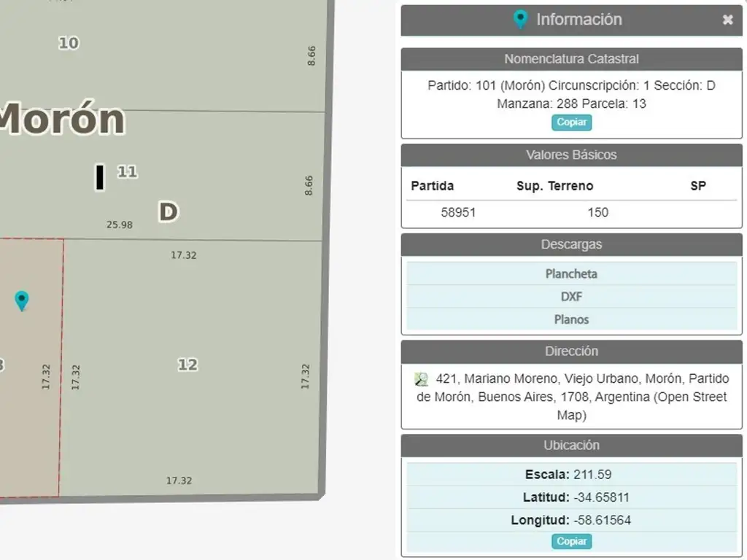Download the DXF file
The image size is (747, 560).
coord(571,297)
